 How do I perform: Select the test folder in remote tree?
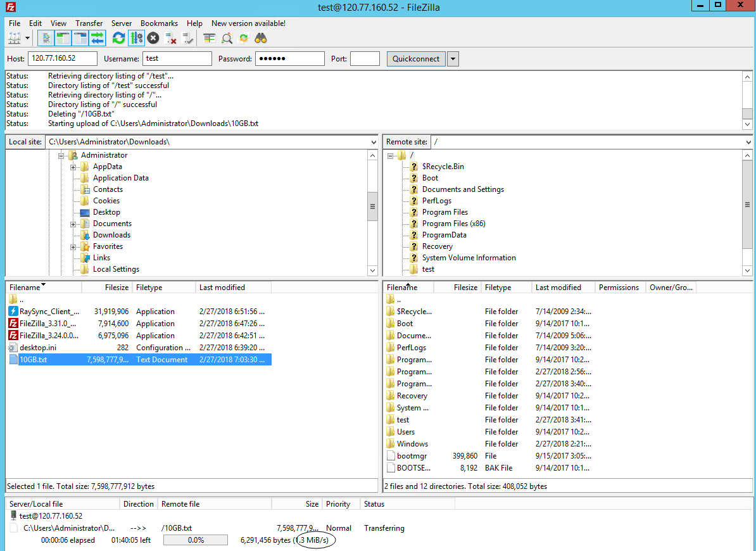(x=428, y=269)
